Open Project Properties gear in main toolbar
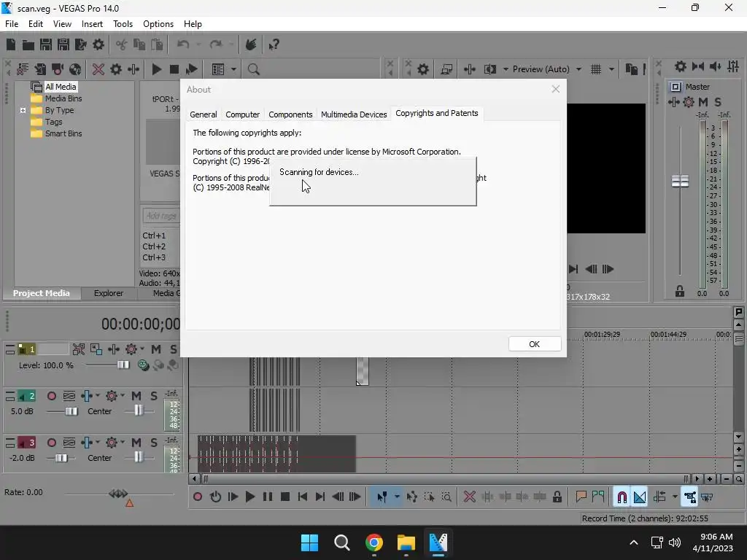 (x=98, y=44)
